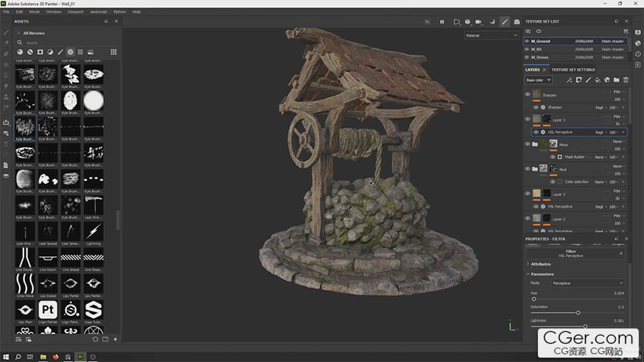Open the Window menu
The image size is (644, 362).
pyautogui.click(x=53, y=12)
